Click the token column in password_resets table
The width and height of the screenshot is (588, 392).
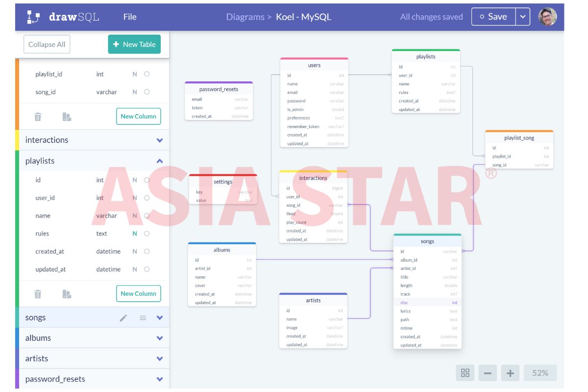219,108
